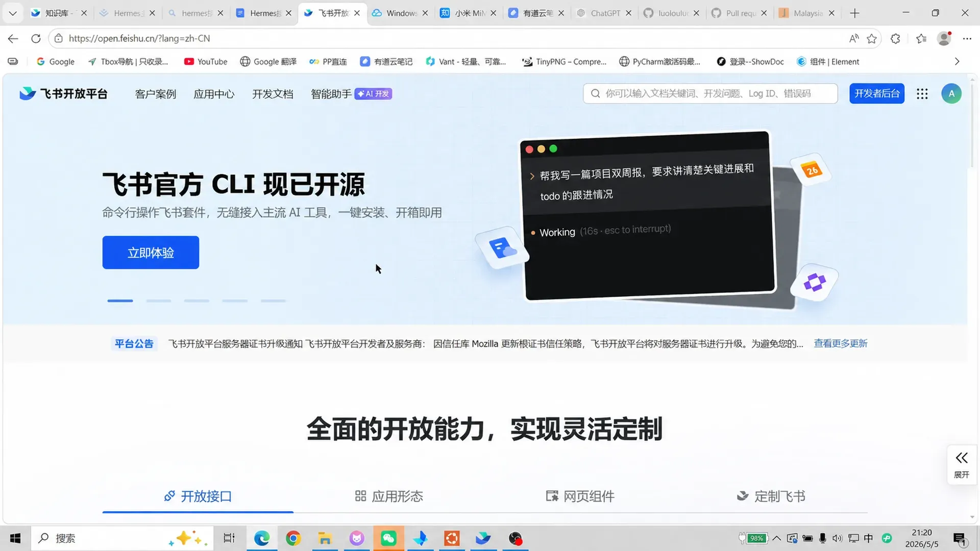Reload the current page
Viewport: 980px width, 551px height.
pyautogui.click(x=36, y=38)
